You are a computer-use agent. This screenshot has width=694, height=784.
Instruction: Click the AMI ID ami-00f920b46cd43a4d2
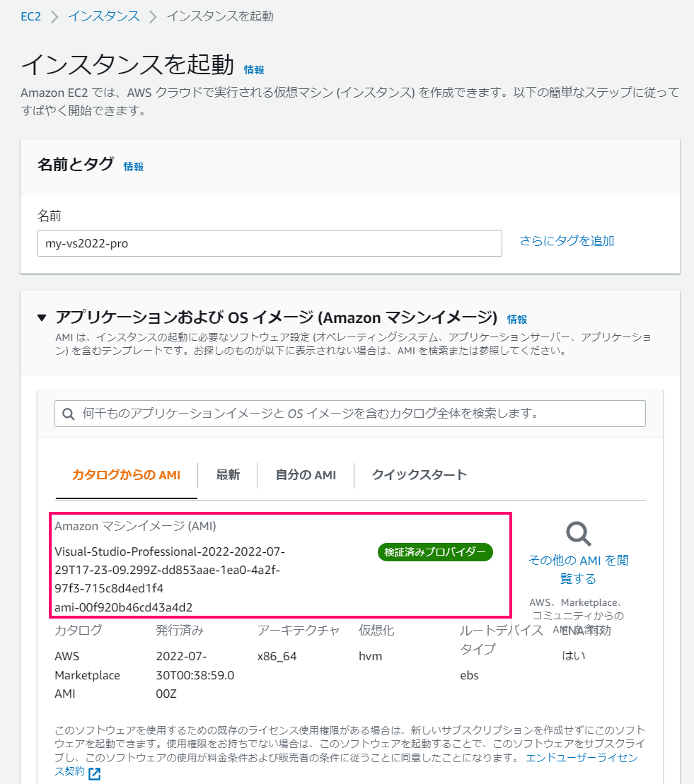click(x=124, y=607)
